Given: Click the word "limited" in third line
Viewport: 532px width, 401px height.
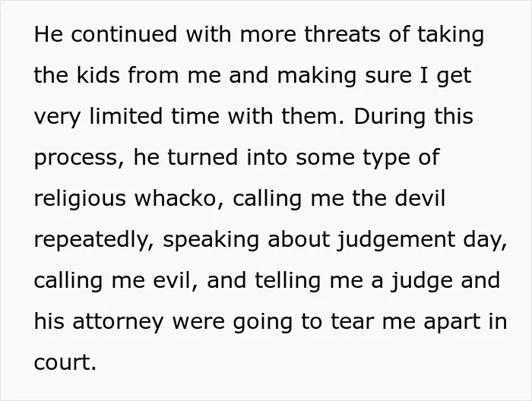Looking at the screenshot, I should coord(126,116).
